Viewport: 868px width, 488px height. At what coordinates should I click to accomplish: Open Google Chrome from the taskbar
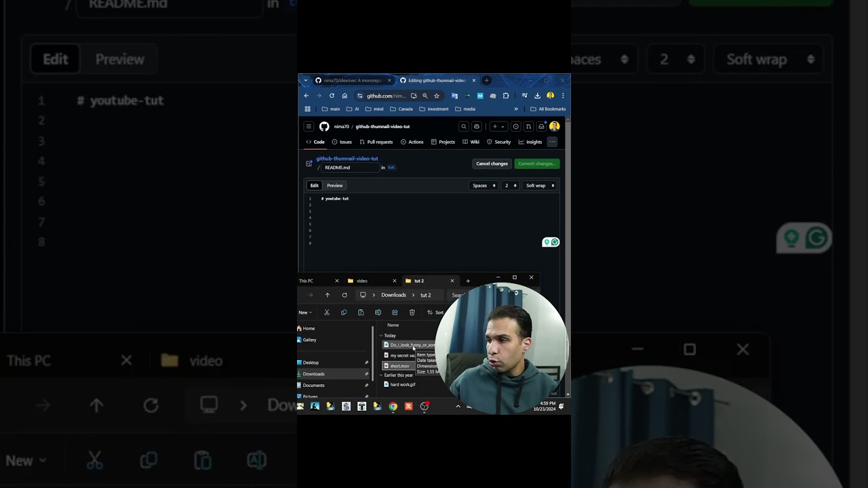point(393,406)
